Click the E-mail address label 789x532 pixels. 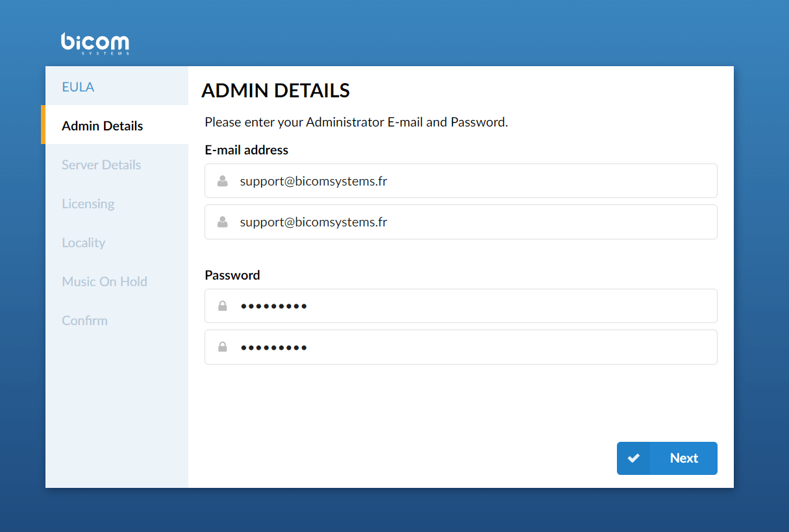(x=247, y=150)
